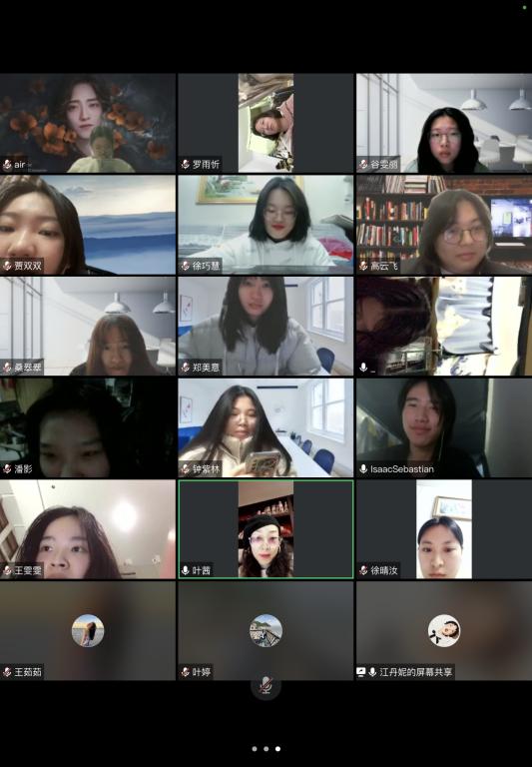Open the 江丹妮的屏幕共享 screen share tile
Image resolution: width=532 pixels, height=767 pixels.
444,630
